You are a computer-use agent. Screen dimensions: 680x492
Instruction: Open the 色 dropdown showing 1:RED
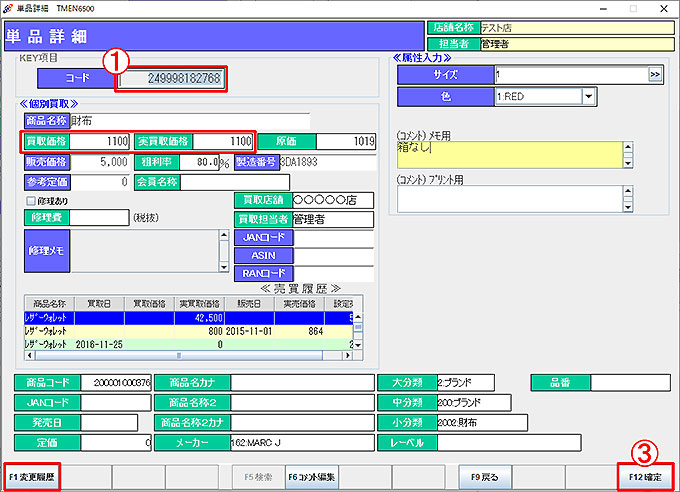[x=589, y=97]
